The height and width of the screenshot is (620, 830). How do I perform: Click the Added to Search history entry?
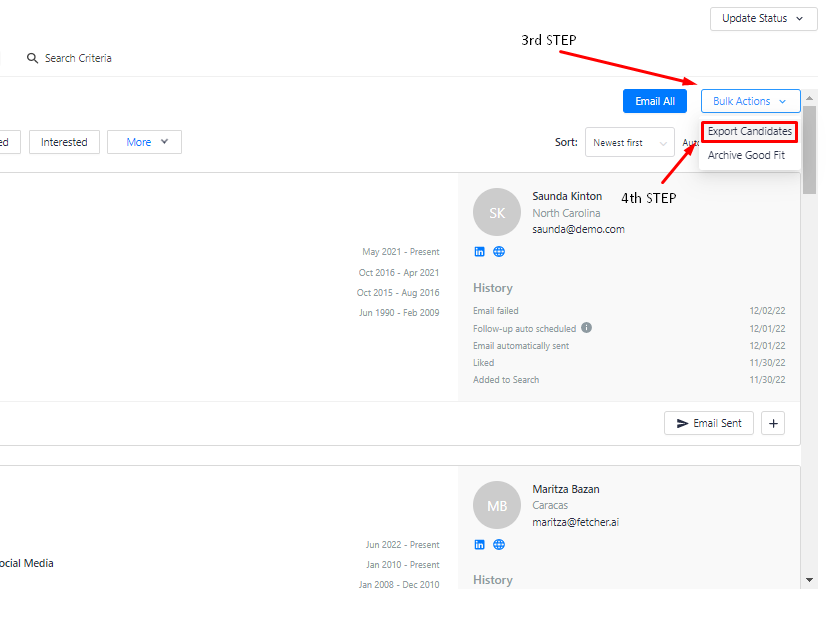click(506, 380)
